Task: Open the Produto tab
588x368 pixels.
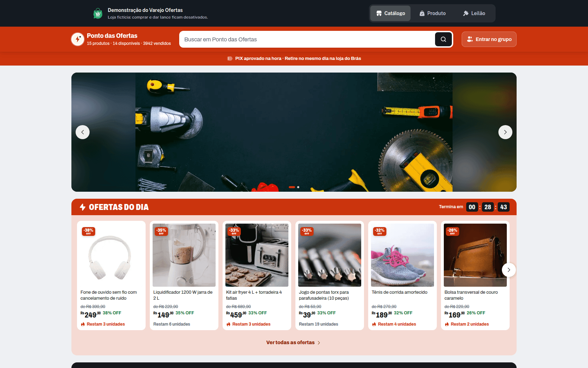Action: coord(433,13)
